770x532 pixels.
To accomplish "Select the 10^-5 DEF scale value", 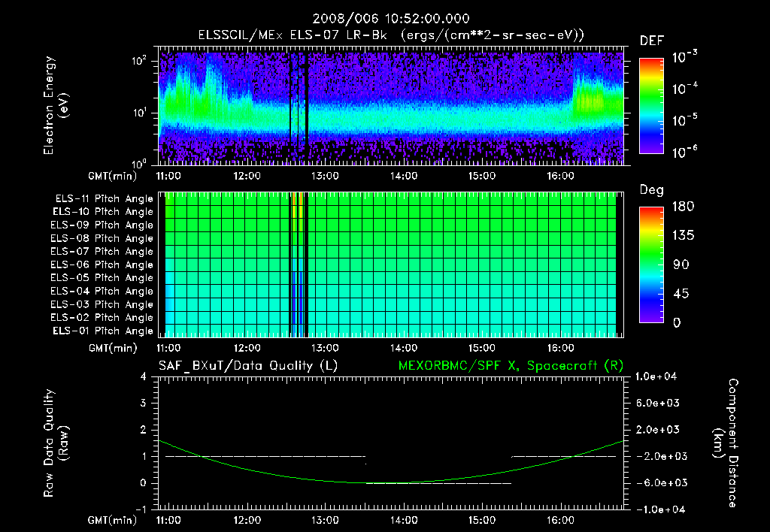I will point(684,120).
